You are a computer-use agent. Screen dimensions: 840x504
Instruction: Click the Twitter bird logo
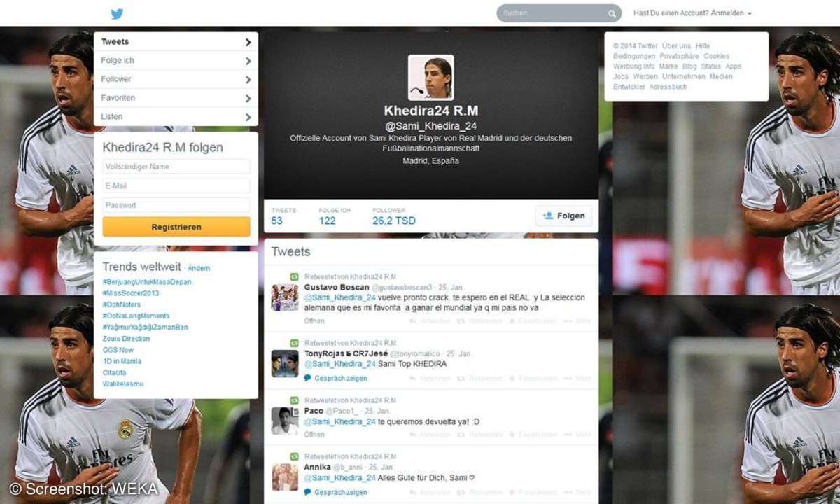tap(117, 13)
